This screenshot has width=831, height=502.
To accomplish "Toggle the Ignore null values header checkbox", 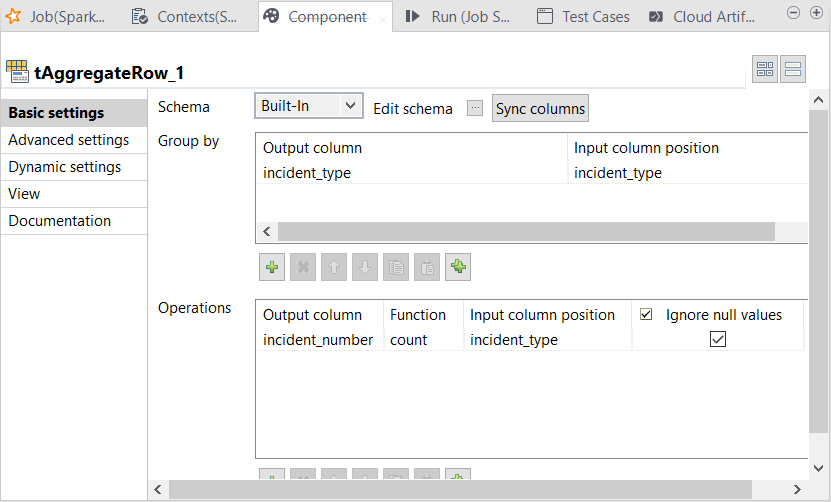I will [x=646, y=314].
